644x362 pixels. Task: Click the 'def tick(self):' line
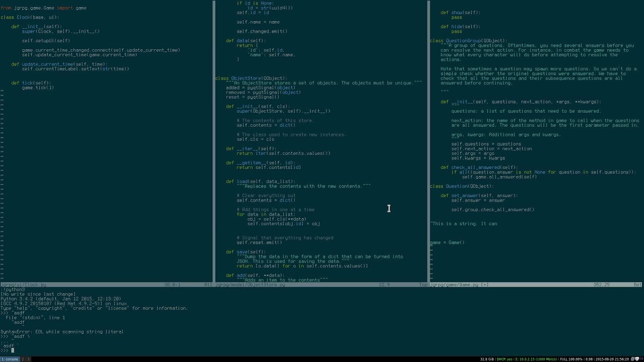click(31, 83)
